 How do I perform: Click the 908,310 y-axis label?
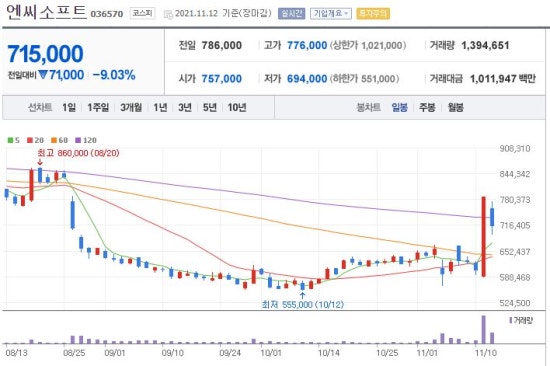[x=515, y=148]
